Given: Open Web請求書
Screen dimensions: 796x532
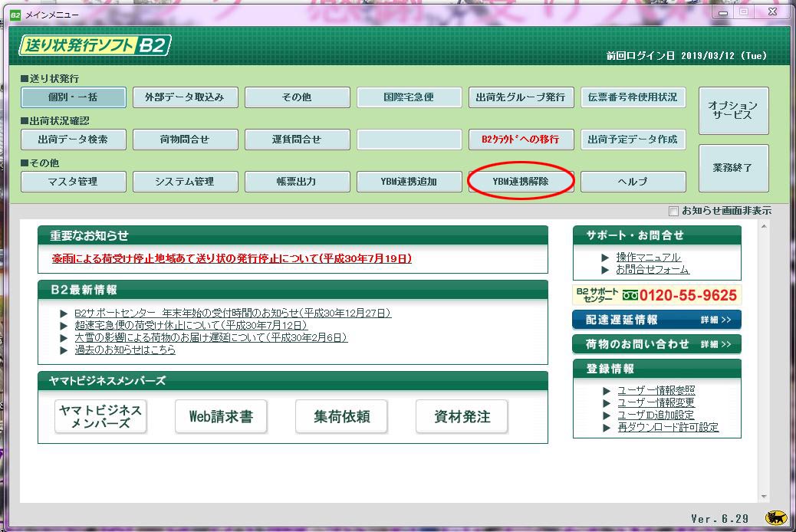Looking at the screenshot, I should (x=221, y=416).
